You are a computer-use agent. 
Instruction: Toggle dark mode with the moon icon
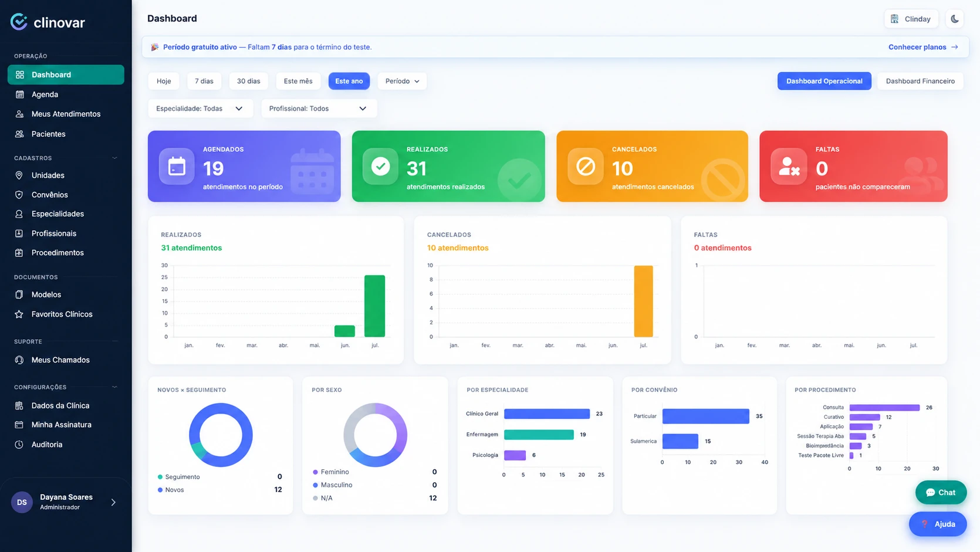[x=955, y=19]
